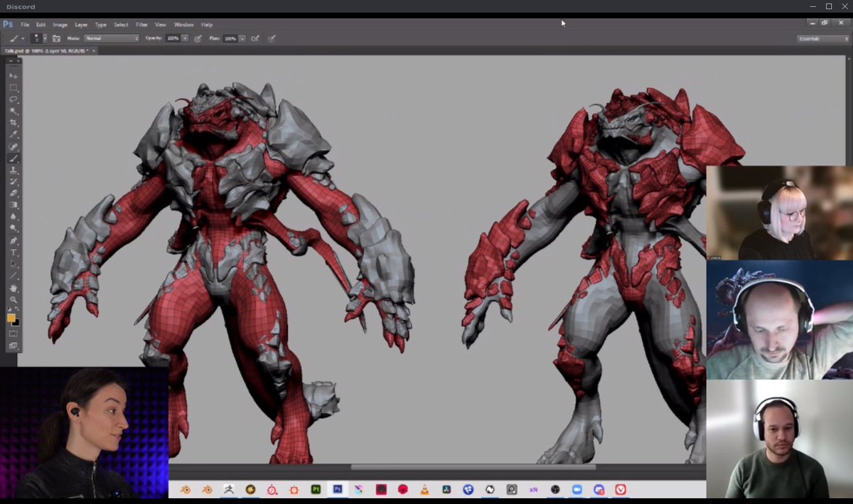Open the blending Mode Normal dropdown
853x504 pixels.
[x=112, y=38]
